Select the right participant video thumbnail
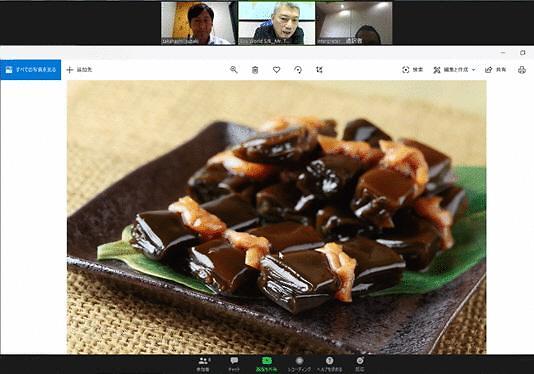Image resolution: width=534 pixels, height=374 pixels. tap(354, 23)
